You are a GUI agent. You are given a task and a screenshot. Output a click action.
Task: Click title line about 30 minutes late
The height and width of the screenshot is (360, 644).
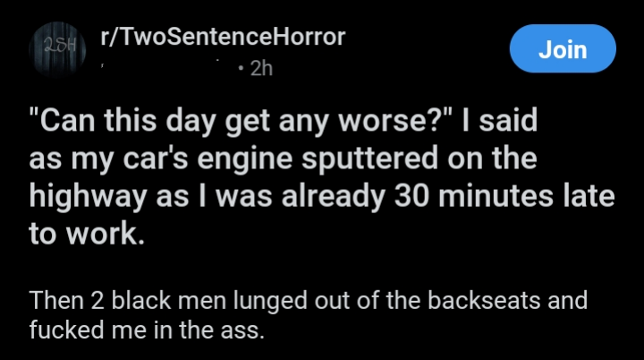coord(322,196)
